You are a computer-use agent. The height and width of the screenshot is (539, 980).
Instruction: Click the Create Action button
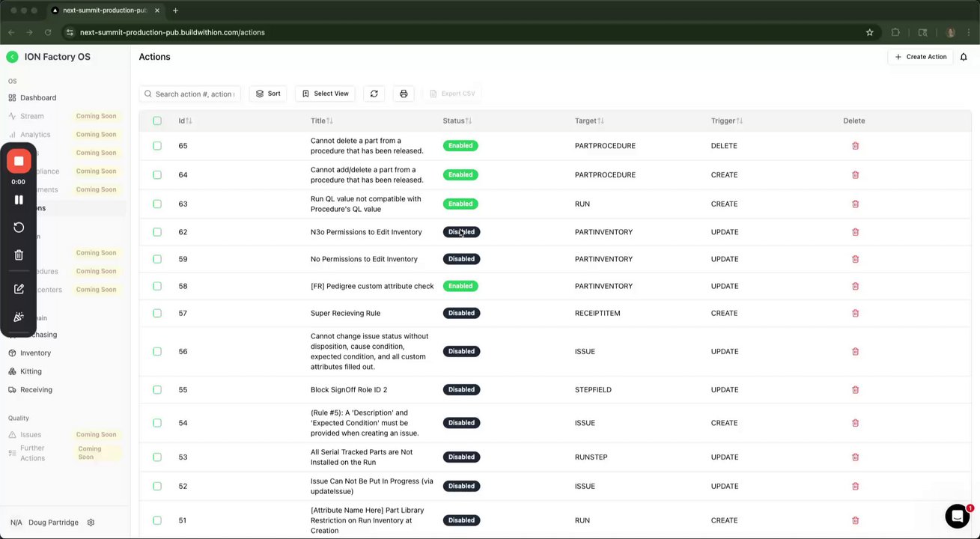(x=921, y=57)
